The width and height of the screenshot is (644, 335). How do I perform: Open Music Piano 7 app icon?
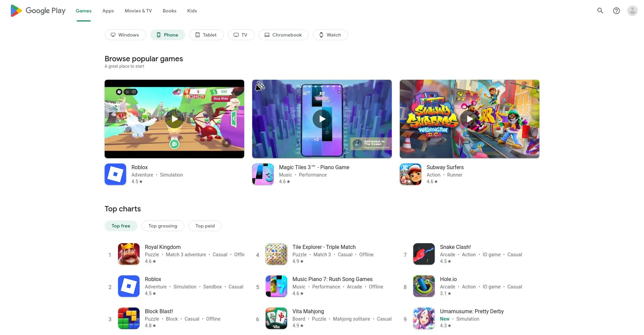[276, 286]
